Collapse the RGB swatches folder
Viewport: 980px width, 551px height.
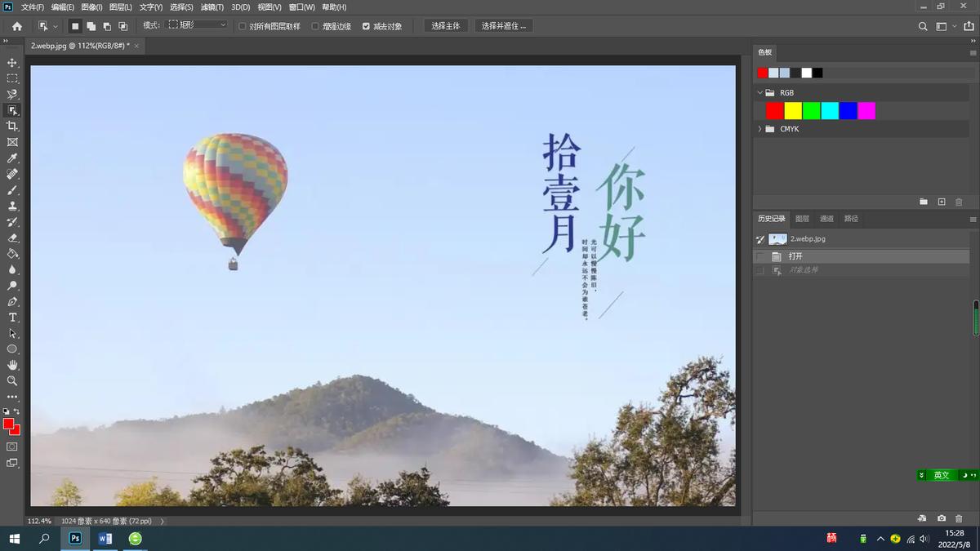click(x=760, y=92)
